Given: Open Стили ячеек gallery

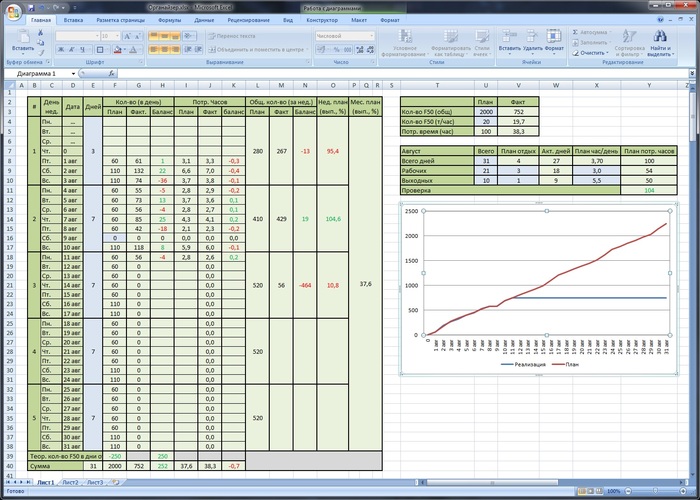Looking at the screenshot, I should (482, 43).
